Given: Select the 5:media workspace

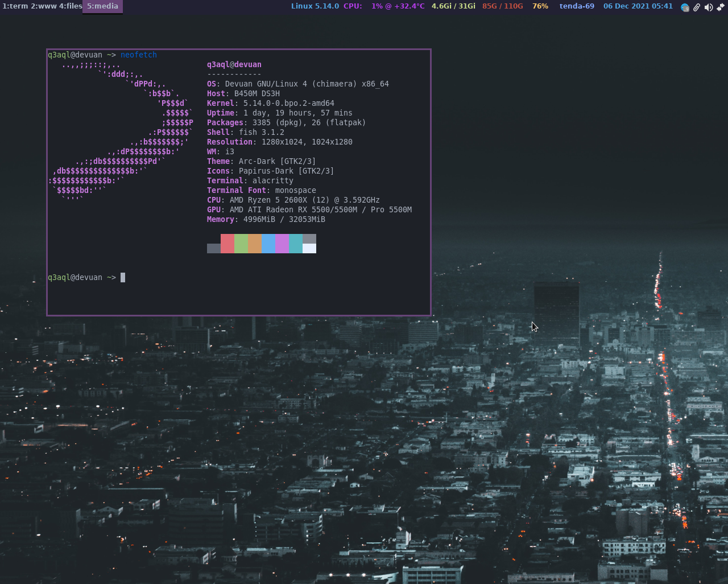Looking at the screenshot, I should point(102,6).
